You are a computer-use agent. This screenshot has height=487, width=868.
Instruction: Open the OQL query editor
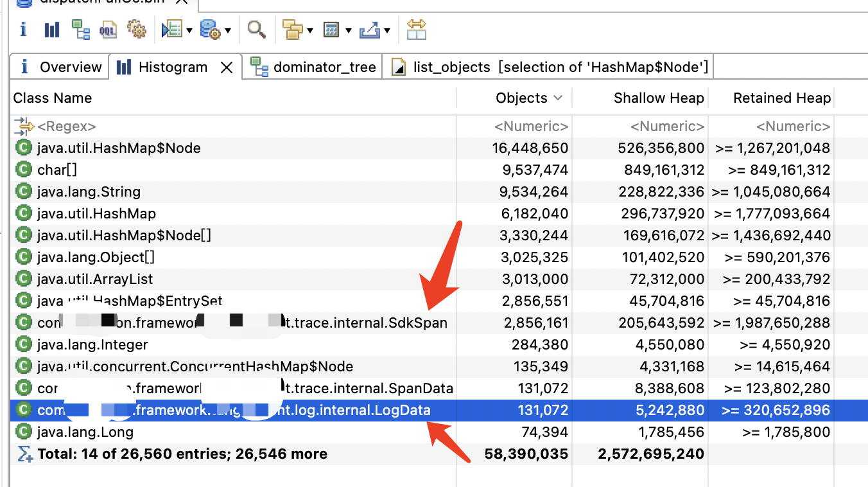click(x=108, y=30)
